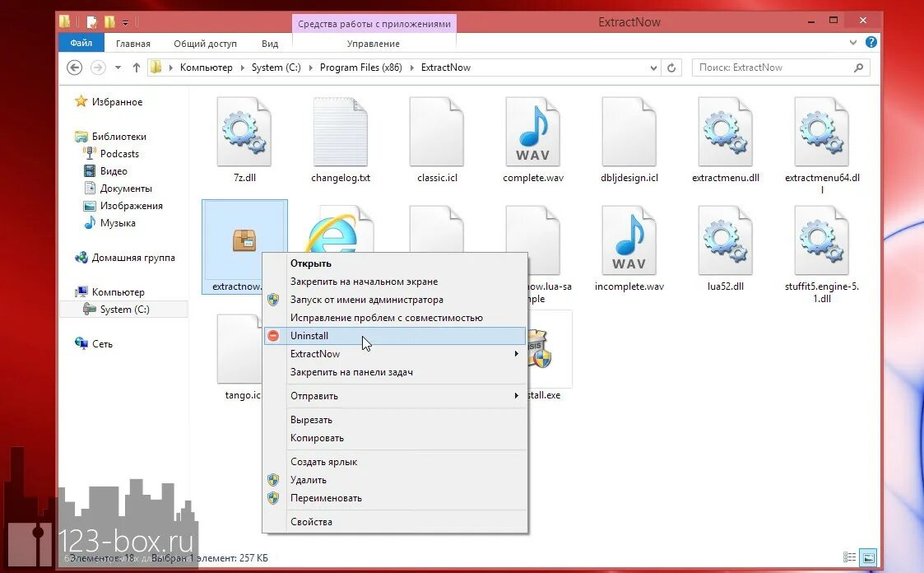
Task: Go up one folder level
Action: [x=136, y=68]
